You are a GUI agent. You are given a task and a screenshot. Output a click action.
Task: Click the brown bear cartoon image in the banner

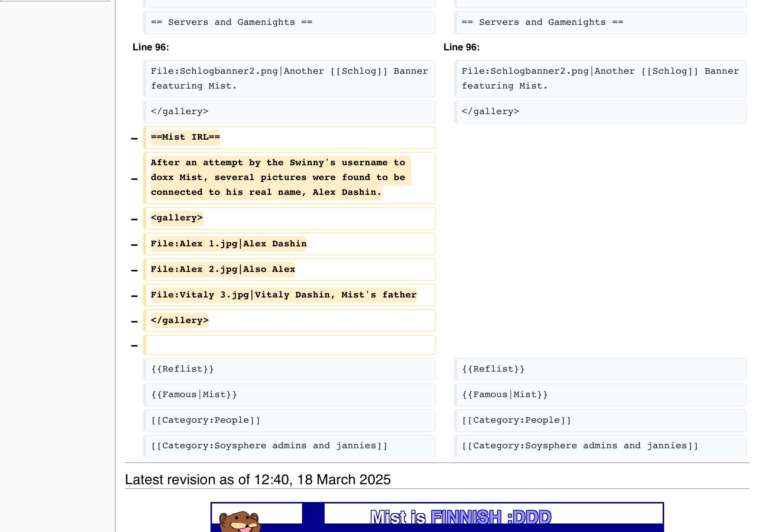click(240, 522)
